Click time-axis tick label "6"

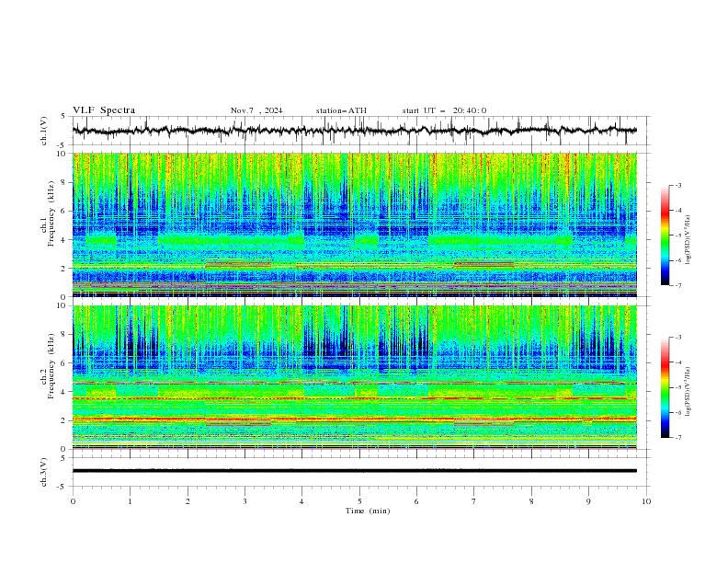(416, 501)
